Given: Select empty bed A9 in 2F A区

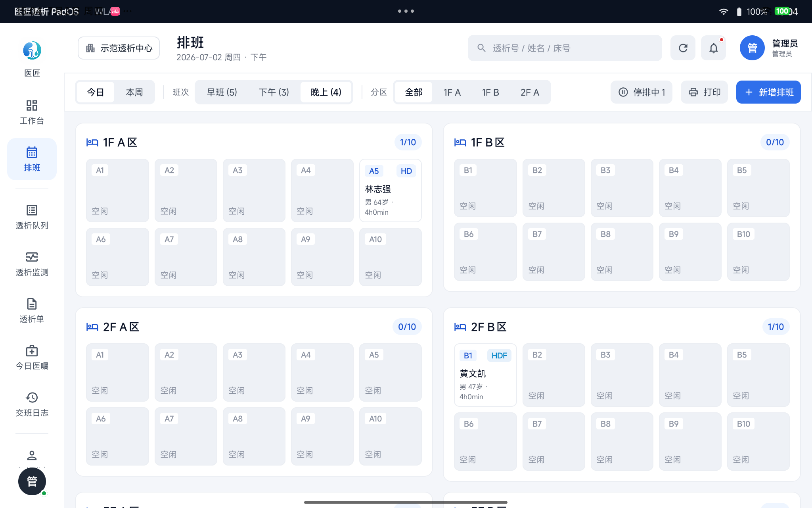Looking at the screenshot, I should coord(322,436).
